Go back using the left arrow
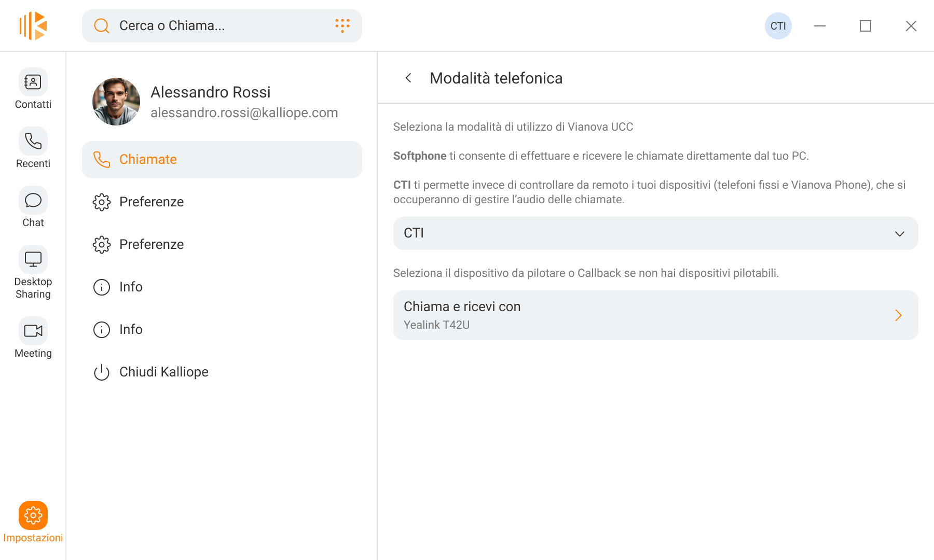Screen dimensions: 934x560 [409, 78]
